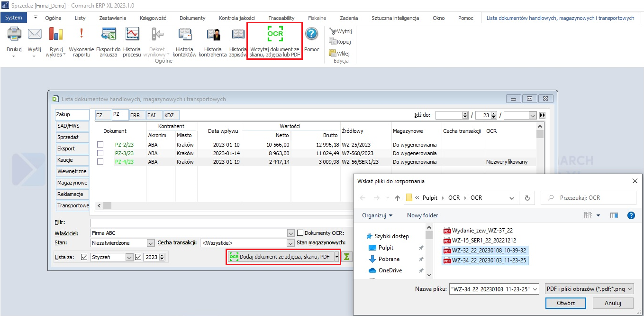Click file dialog help question icon
This screenshot has height=316, width=644.
(631, 215)
